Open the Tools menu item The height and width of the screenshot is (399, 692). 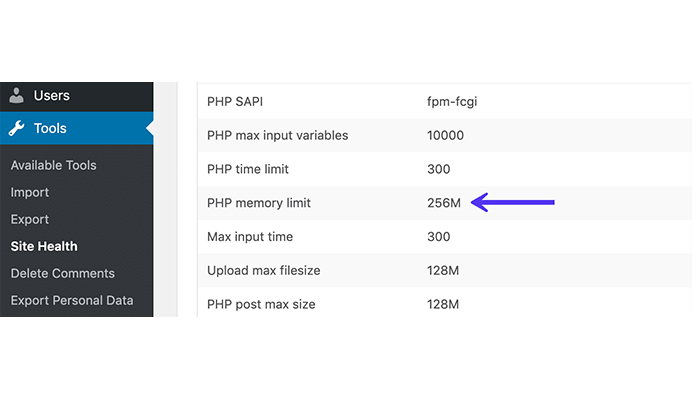coord(77,128)
